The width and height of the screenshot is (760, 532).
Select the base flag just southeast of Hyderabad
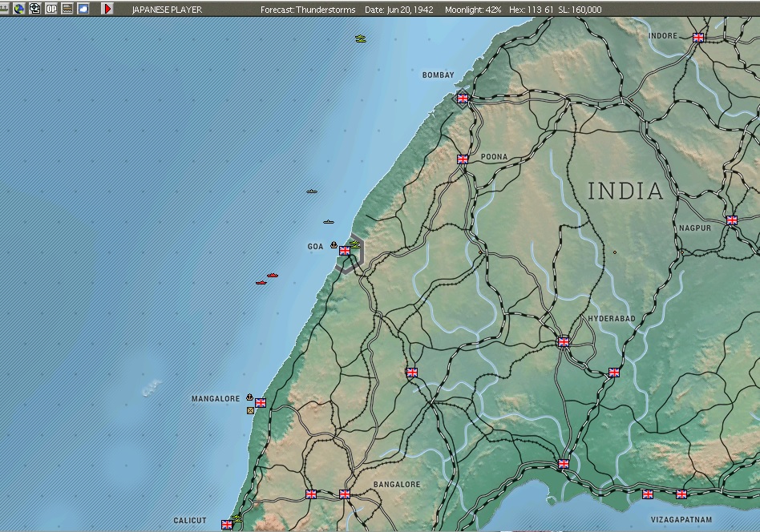613,372
